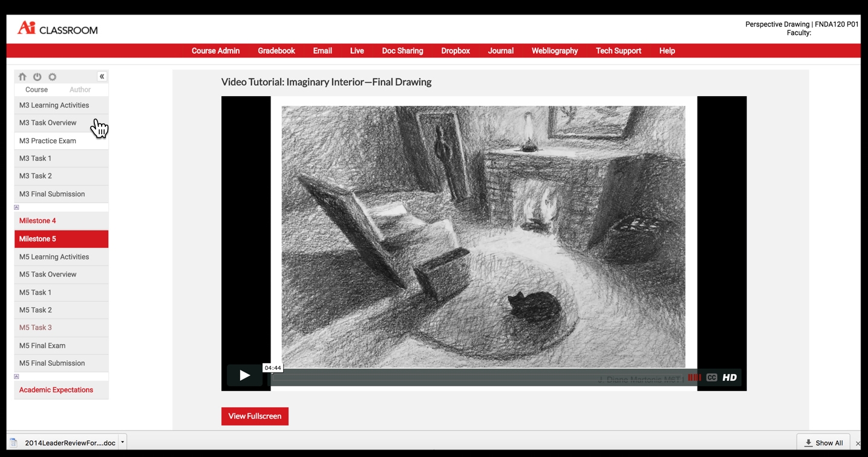Adjust video volume bars
Image resolution: width=868 pixels, height=457 pixels.
click(x=694, y=377)
